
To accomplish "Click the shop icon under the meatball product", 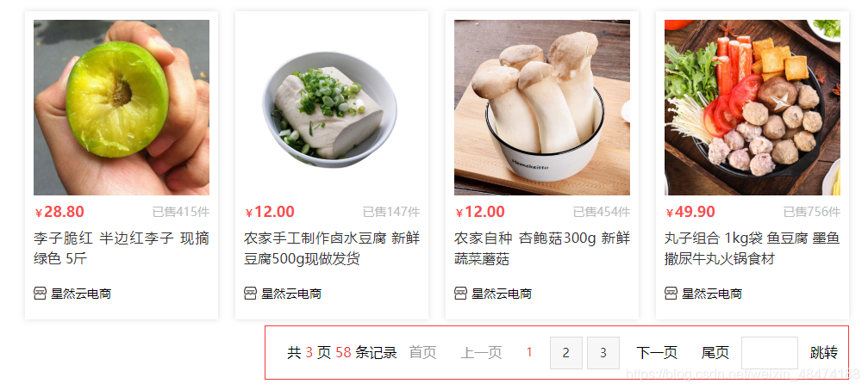I will pos(671,294).
